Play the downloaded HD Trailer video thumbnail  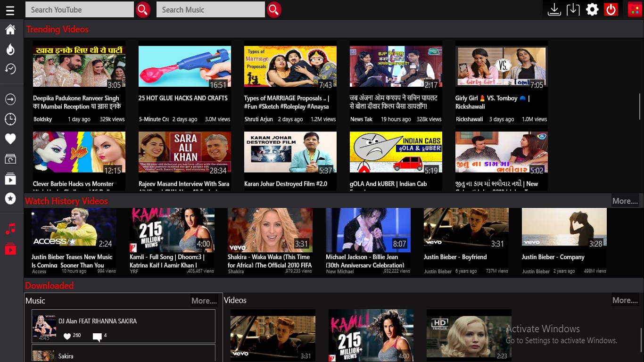point(469,336)
